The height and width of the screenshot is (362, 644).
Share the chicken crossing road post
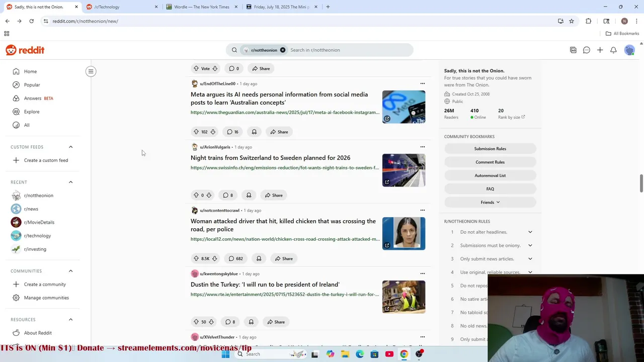tap(284, 258)
